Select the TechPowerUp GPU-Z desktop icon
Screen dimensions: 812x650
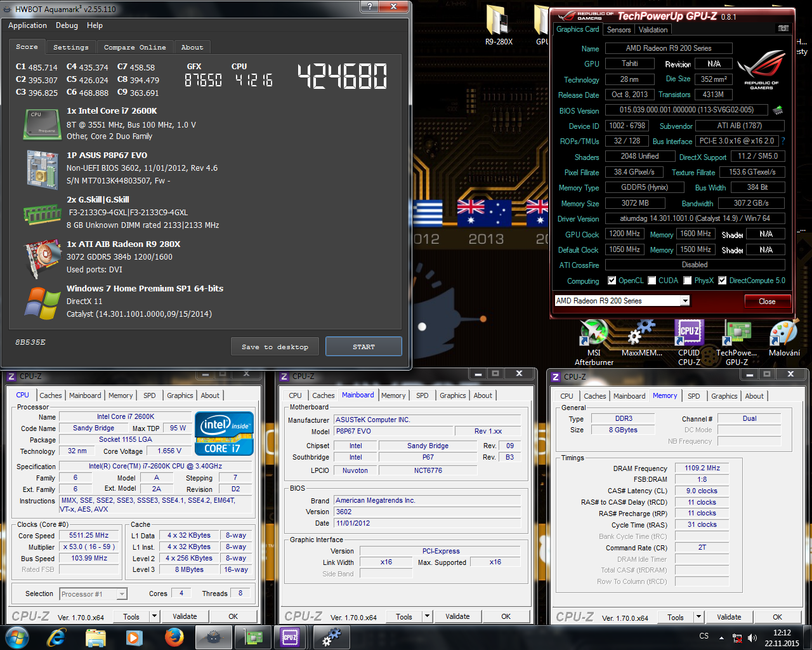click(x=737, y=343)
